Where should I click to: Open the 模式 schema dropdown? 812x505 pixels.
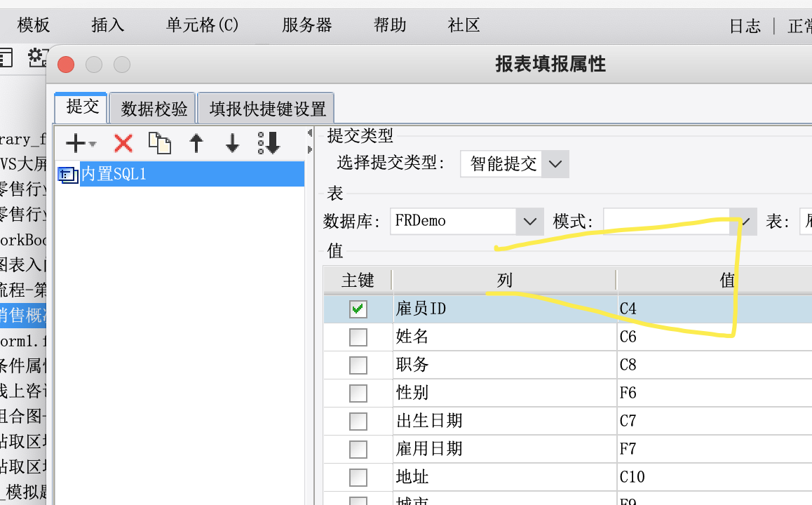(743, 222)
